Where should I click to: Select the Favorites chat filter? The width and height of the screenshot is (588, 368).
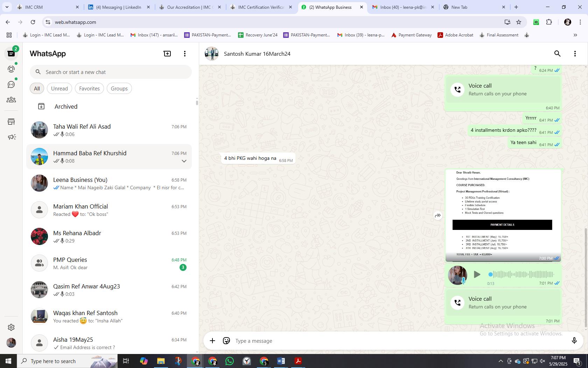(x=89, y=88)
